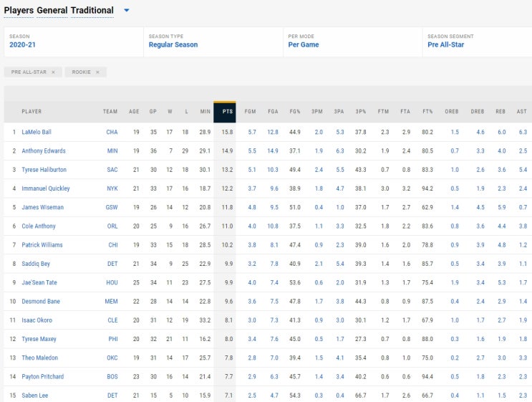
Task: Sort table by AGE column
Action: (134, 112)
